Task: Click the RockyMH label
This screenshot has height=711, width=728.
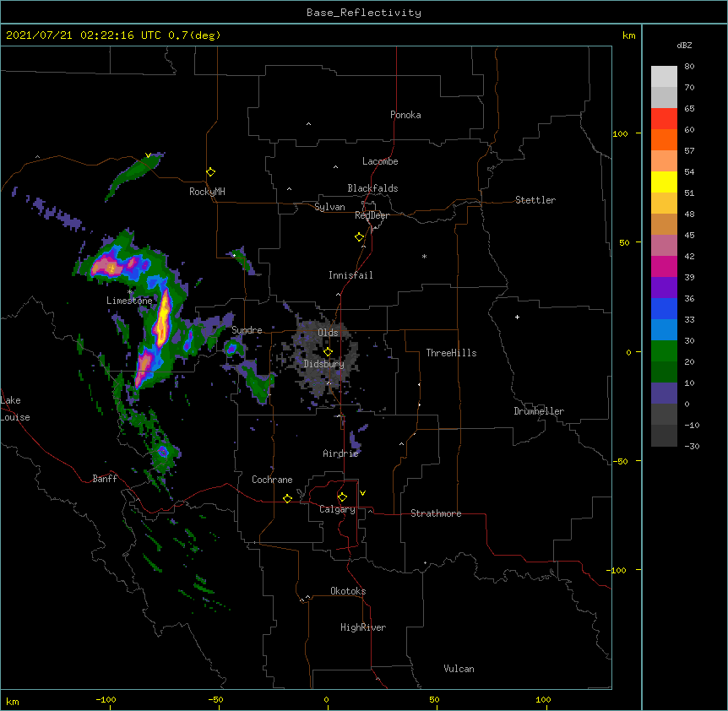Action: tap(207, 192)
